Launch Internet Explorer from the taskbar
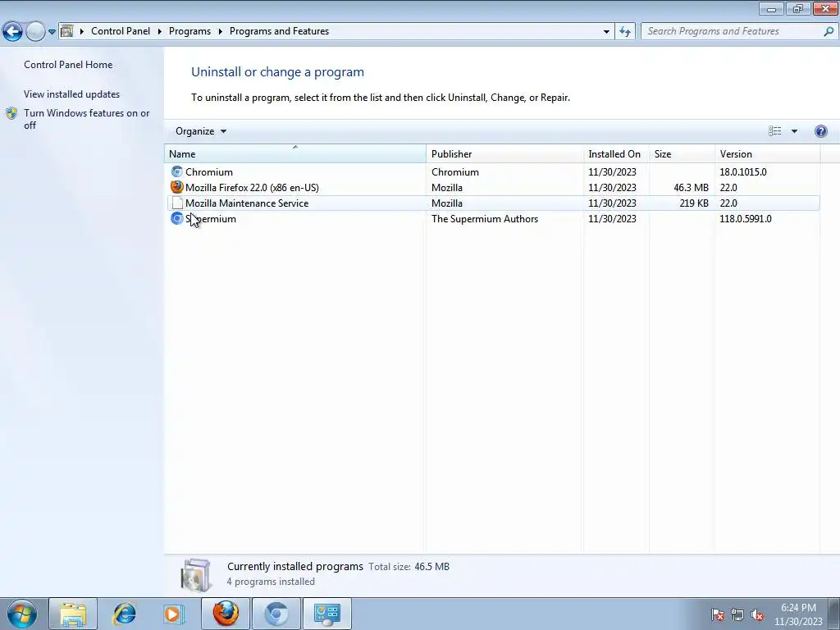 click(124, 614)
